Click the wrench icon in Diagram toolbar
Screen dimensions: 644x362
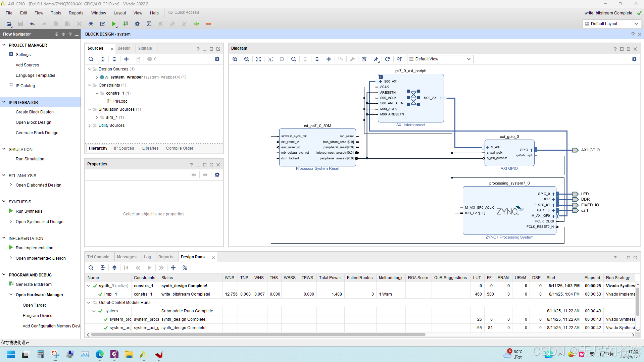tap(352, 59)
